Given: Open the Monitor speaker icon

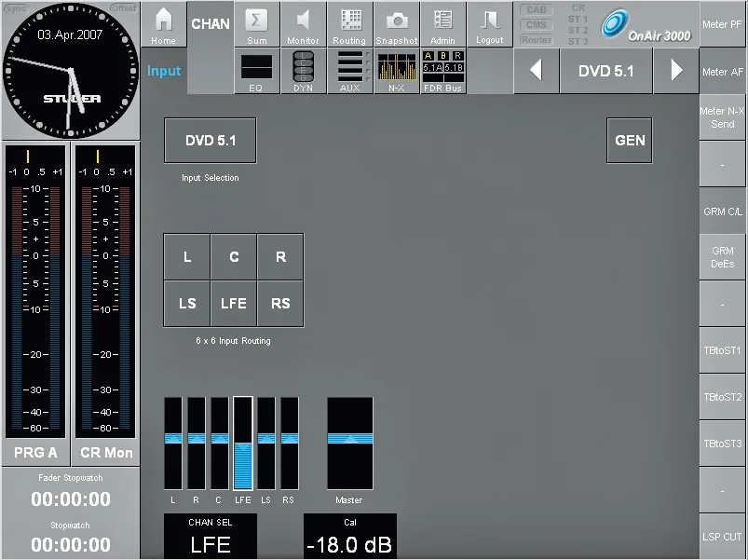Looking at the screenshot, I should click(303, 24).
